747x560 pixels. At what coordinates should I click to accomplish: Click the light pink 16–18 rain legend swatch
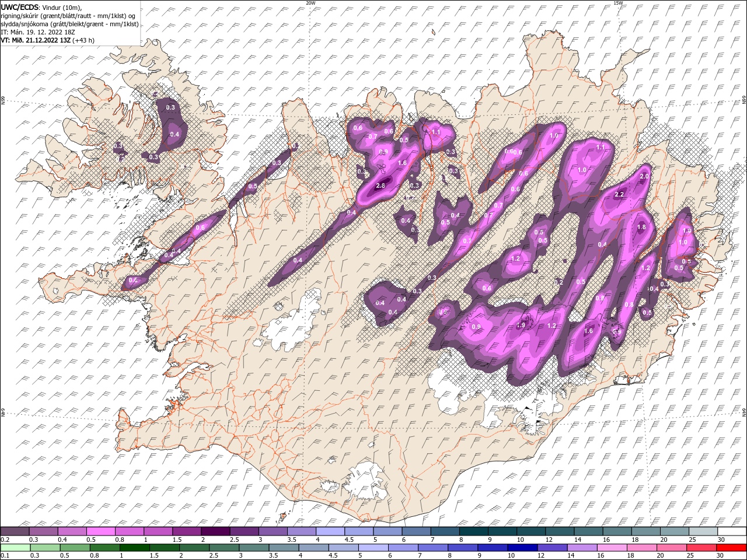click(x=612, y=548)
